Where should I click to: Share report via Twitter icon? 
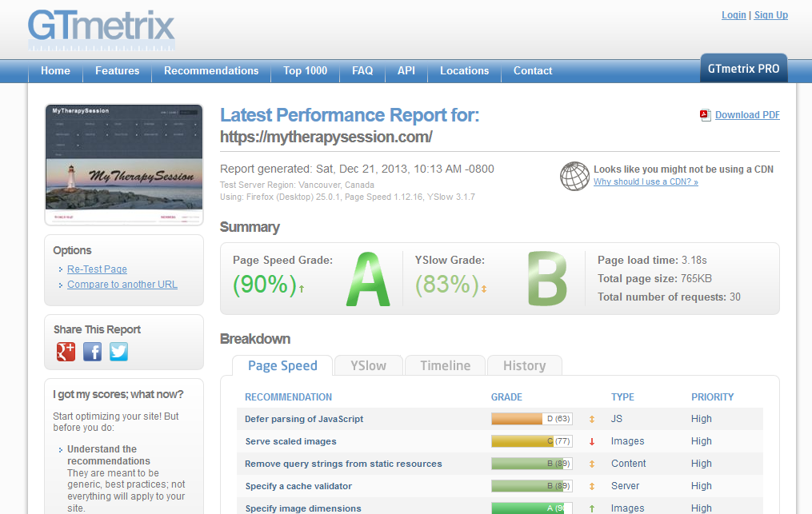tap(119, 352)
